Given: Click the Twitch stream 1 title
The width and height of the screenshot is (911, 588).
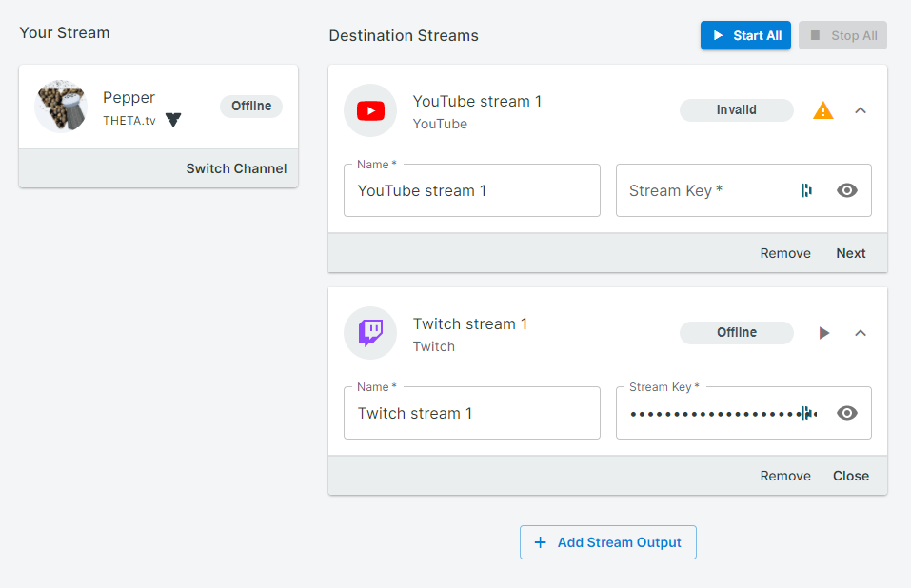Looking at the screenshot, I should click(x=470, y=323).
